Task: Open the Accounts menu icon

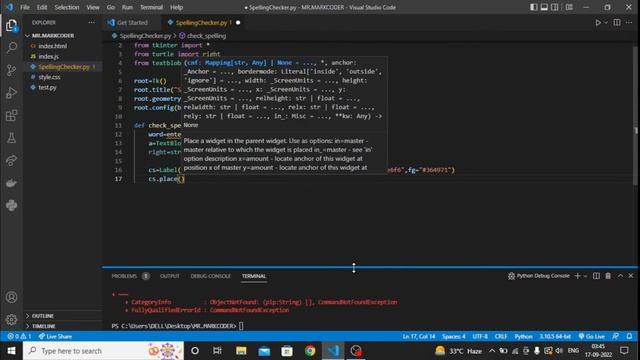Action: 11,297
